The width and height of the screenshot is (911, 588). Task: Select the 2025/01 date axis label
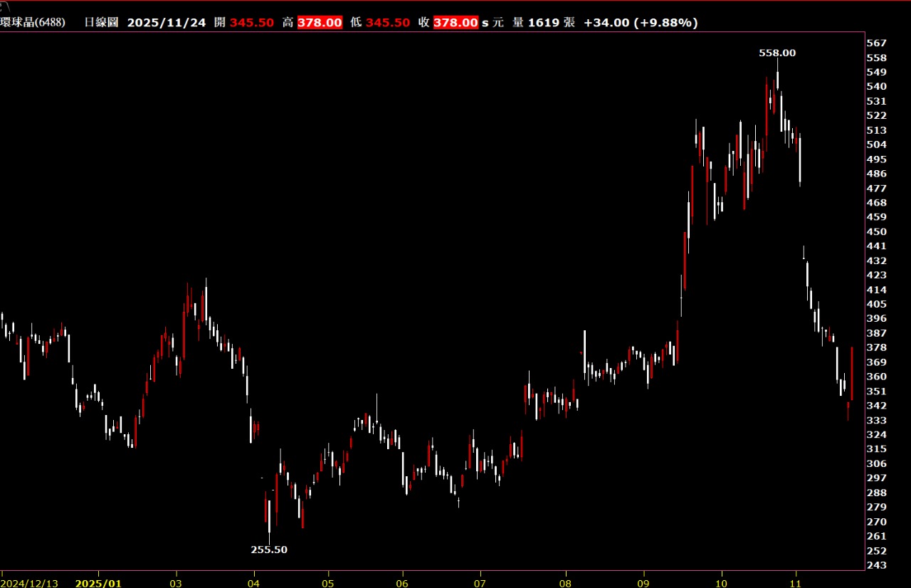[99, 583]
